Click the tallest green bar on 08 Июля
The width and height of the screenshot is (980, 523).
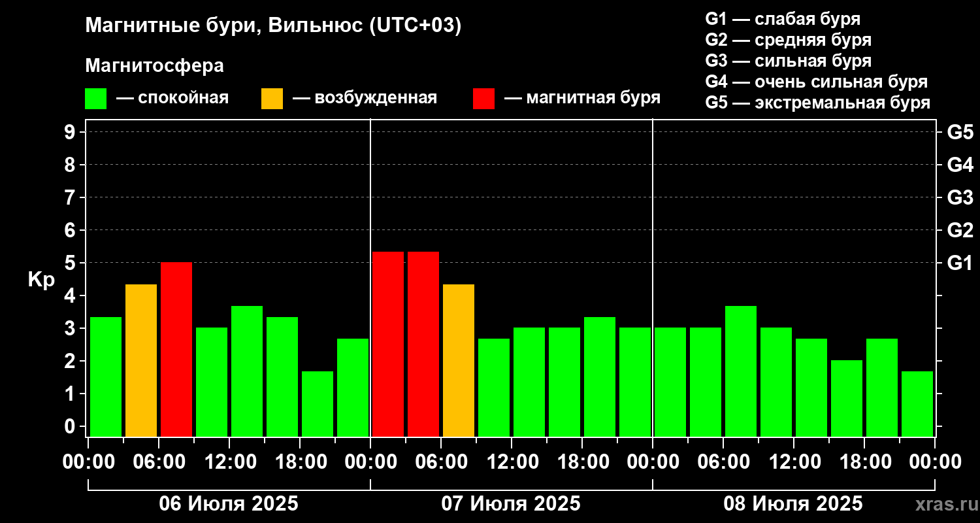(x=741, y=371)
